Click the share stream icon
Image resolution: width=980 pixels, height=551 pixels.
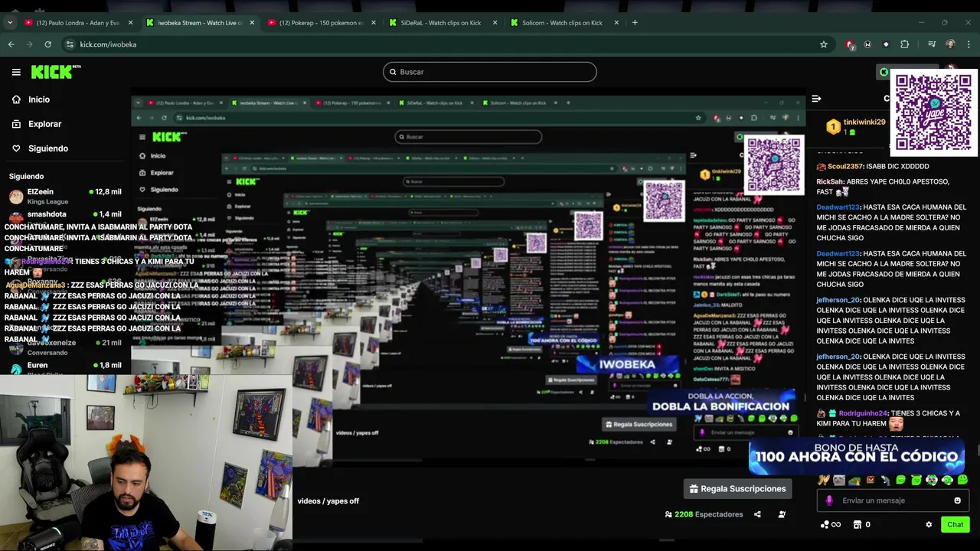(757, 514)
